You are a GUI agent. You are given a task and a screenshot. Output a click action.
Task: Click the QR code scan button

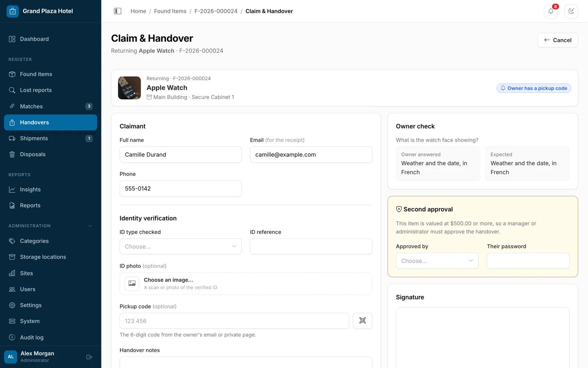(362, 321)
